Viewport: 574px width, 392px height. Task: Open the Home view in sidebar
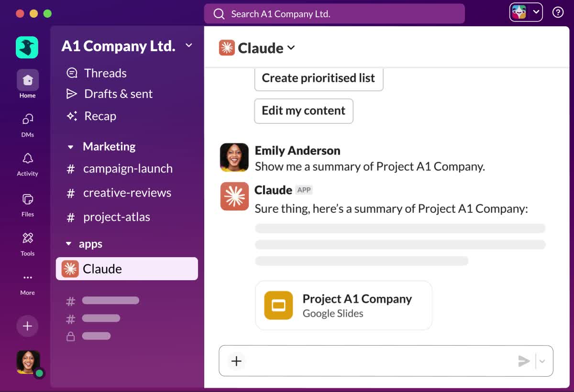point(28,80)
